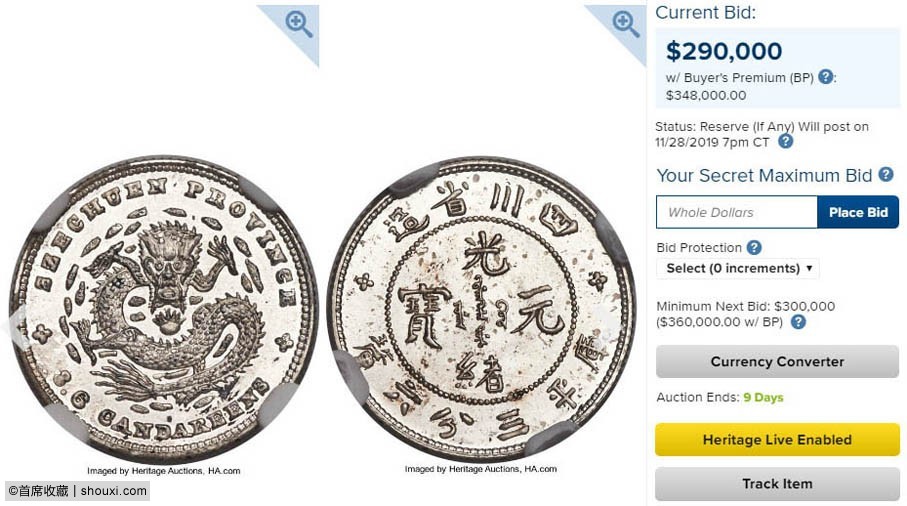Image resolution: width=907 pixels, height=506 pixels.
Task: Open Bid Protection help icon
Action: (754, 248)
